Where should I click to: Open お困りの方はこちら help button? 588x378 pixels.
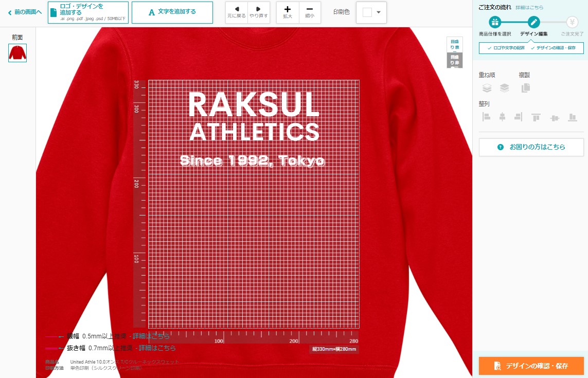click(x=531, y=147)
